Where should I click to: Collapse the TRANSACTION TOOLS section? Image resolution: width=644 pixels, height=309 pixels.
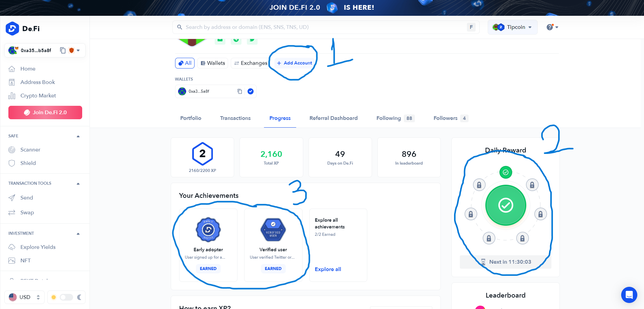coord(78,184)
